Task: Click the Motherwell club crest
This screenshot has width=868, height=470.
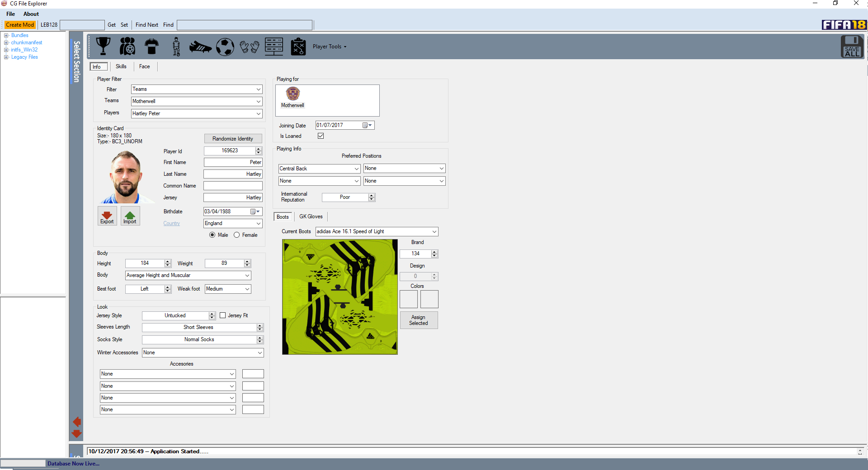Action: click(293, 94)
